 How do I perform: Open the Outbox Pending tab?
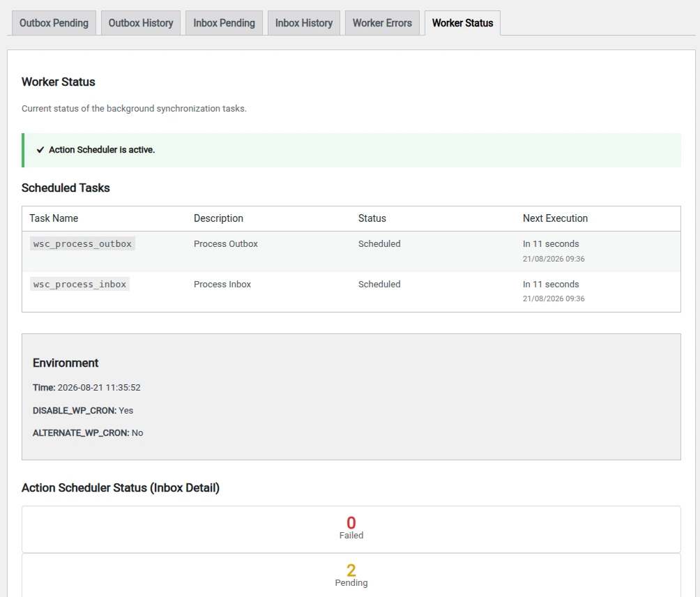[54, 23]
